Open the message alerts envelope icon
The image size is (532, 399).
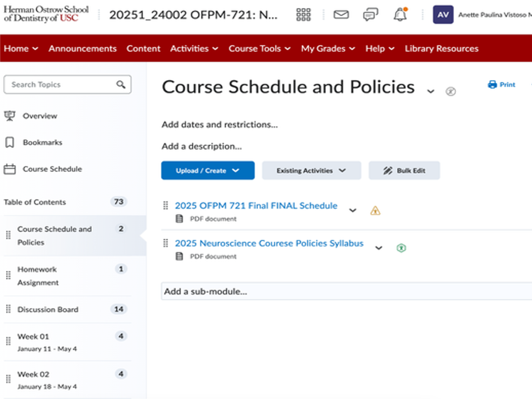tap(341, 15)
